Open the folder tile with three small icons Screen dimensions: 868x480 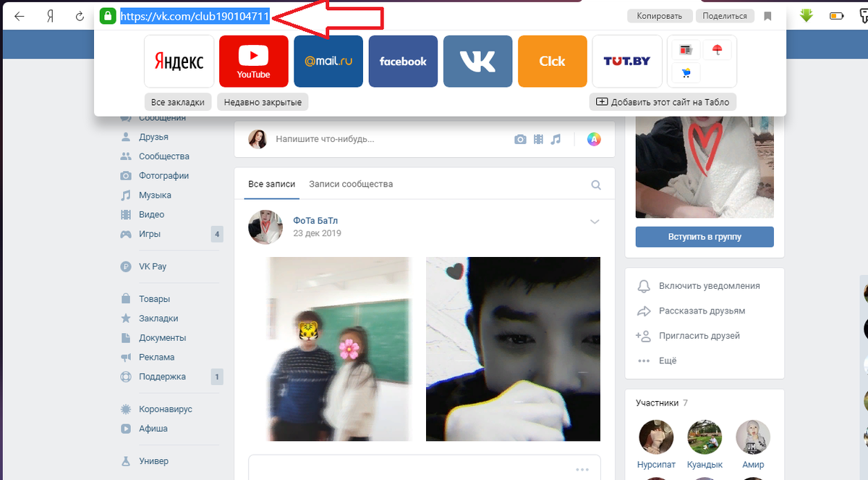click(x=702, y=62)
